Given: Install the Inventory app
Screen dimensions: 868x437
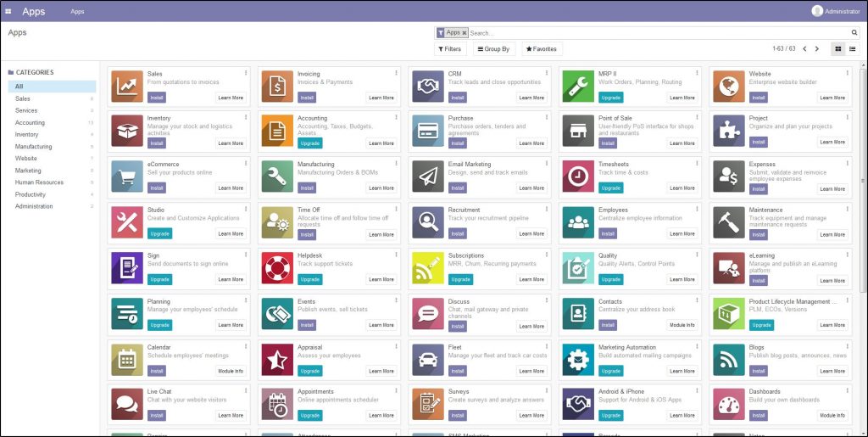Looking at the screenshot, I should pos(157,143).
